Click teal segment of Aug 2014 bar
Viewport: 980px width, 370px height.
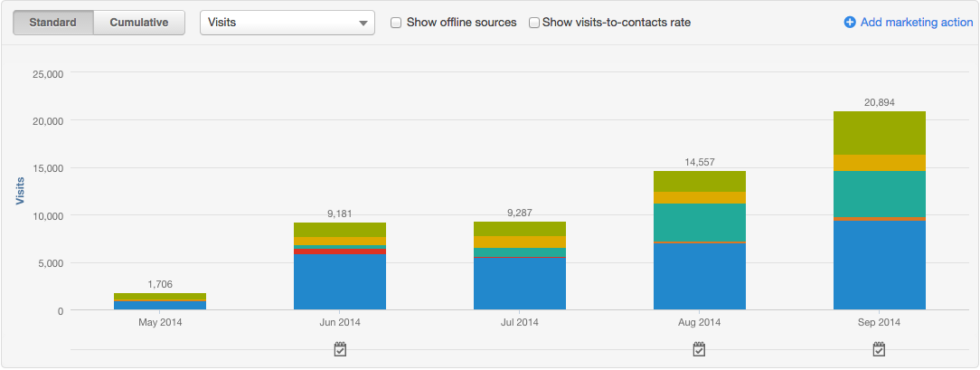coord(699,223)
